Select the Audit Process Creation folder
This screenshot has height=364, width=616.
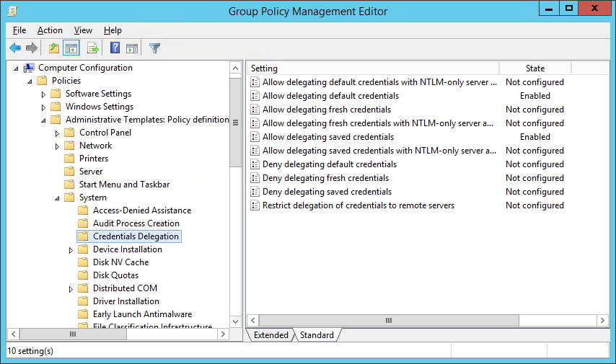click(x=136, y=223)
